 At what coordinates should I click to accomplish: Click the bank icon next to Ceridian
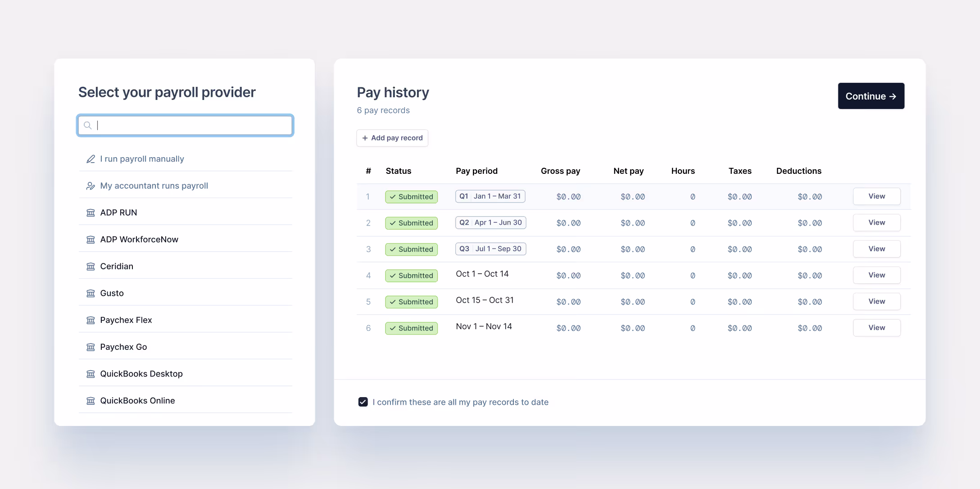(x=91, y=267)
